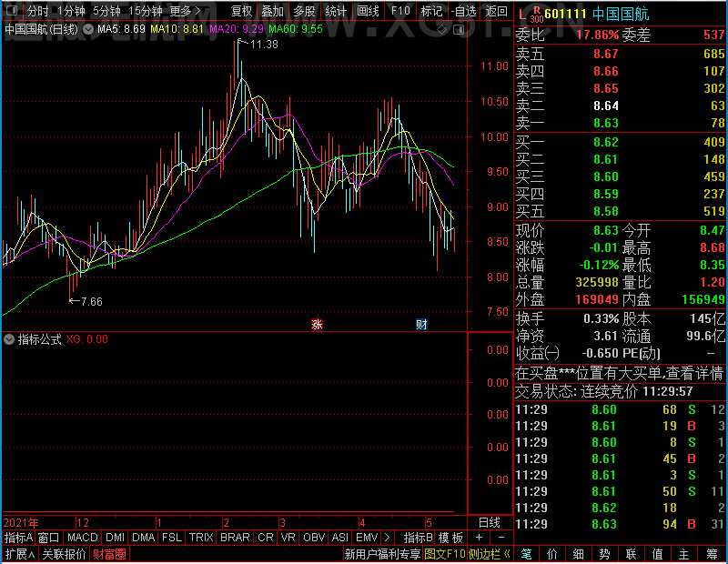Screen dimensions: 728x564
Task: Expand 更多 time period options
Action: pyautogui.click(x=185, y=11)
